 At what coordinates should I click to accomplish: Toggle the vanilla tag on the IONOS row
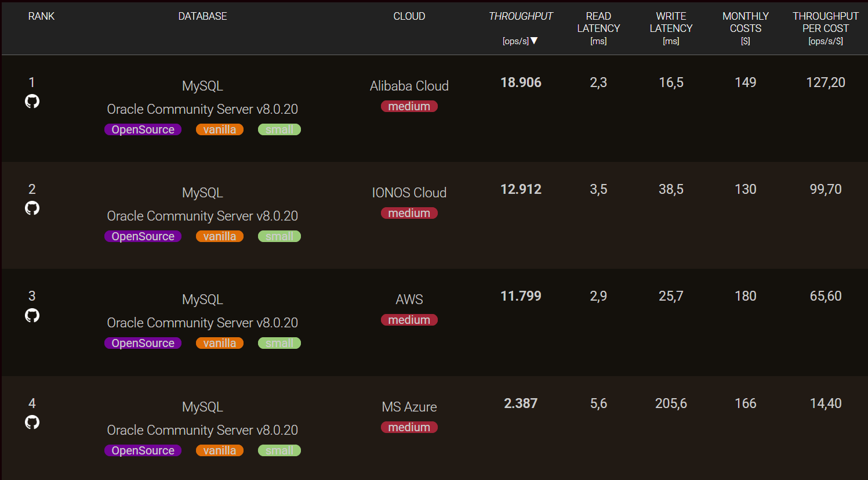(x=220, y=236)
